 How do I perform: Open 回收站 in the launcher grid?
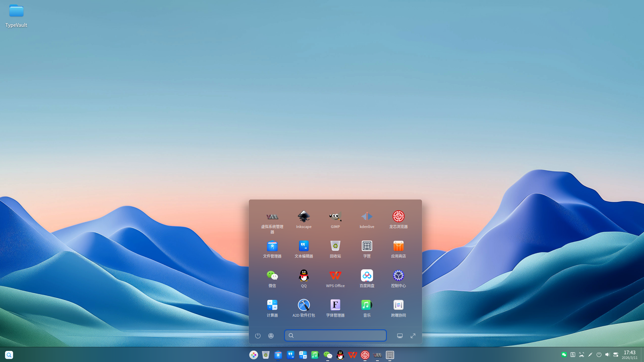[x=335, y=249]
